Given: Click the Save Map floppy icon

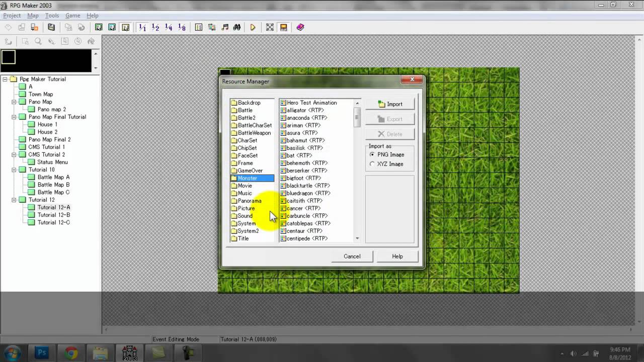Looking at the screenshot, I should coord(51,27).
